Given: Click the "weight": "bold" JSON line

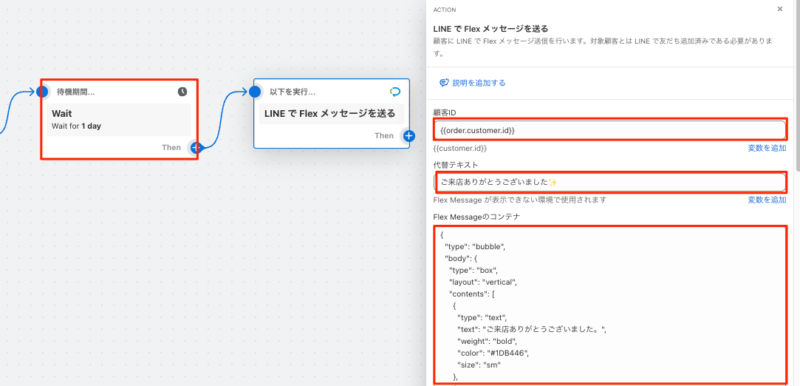Looking at the screenshot, I should click(487, 341).
